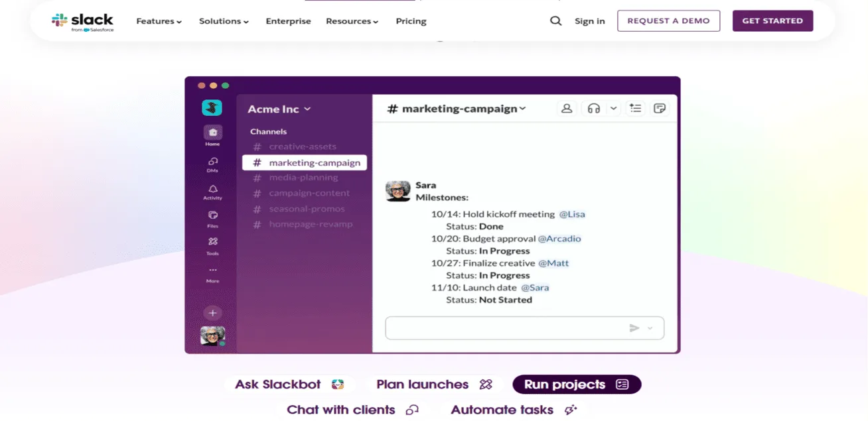This screenshot has width=868, height=421.
Task: Click the list view icon in header
Action: [636, 109]
